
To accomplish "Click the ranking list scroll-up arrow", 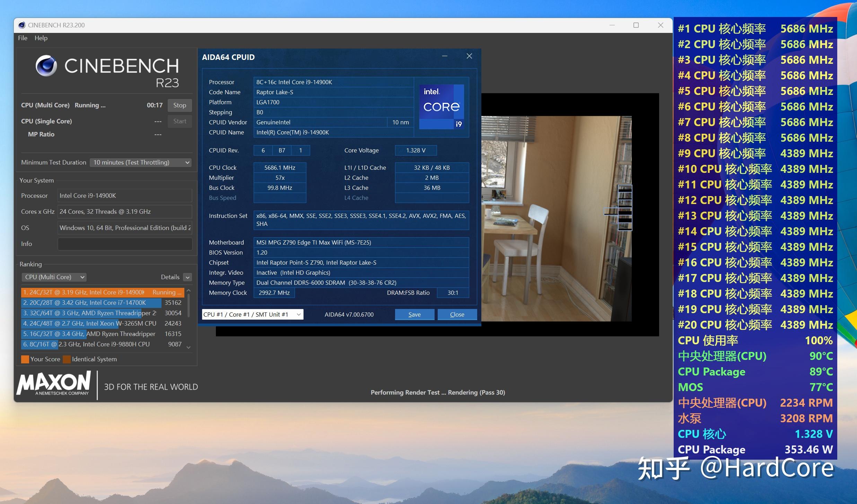I will 189,290.
